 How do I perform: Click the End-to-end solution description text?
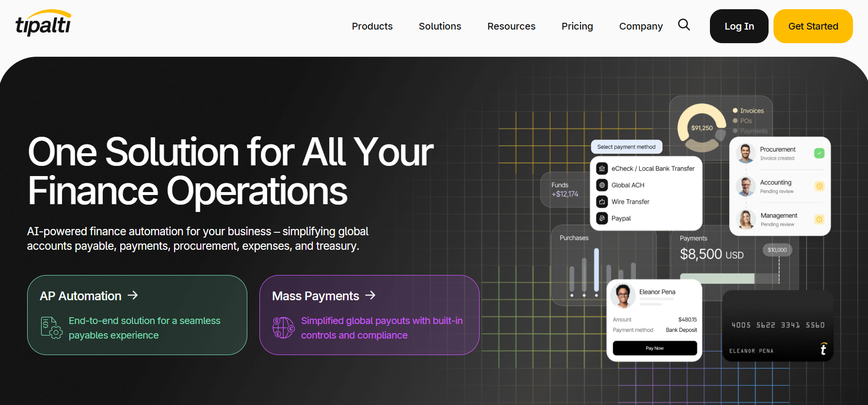[145, 328]
